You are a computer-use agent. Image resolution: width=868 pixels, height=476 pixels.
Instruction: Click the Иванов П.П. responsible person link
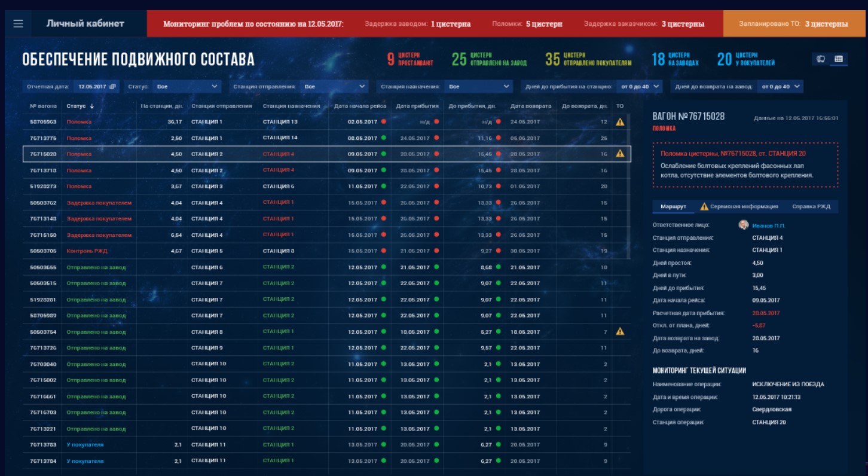768,225
